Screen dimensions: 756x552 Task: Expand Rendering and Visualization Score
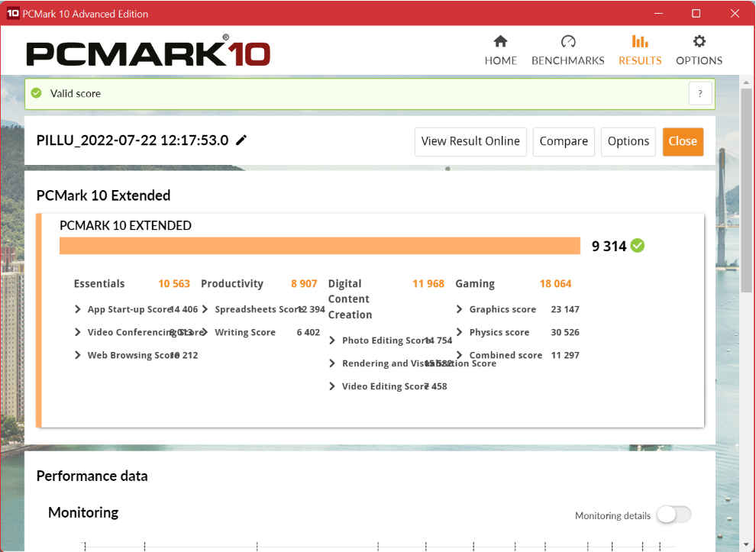[x=331, y=363]
